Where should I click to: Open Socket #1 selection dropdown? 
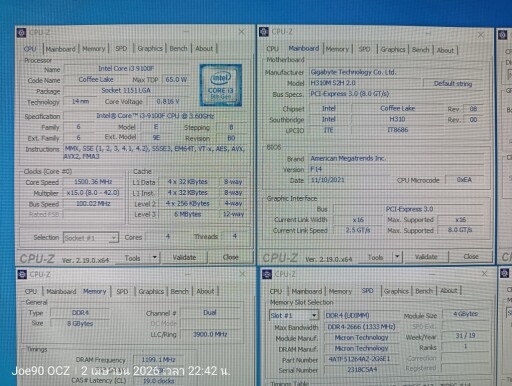coord(91,238)
